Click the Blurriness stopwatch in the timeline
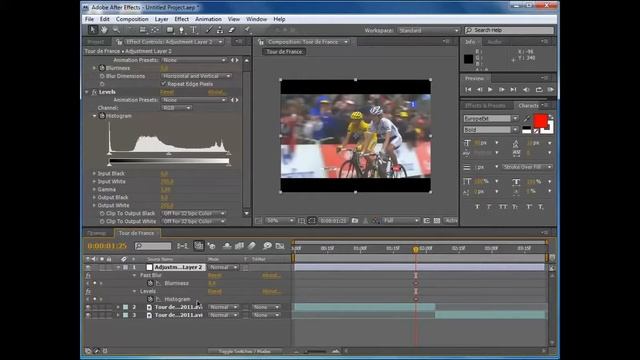Screen dimensions: 640x360 (150, 283)
